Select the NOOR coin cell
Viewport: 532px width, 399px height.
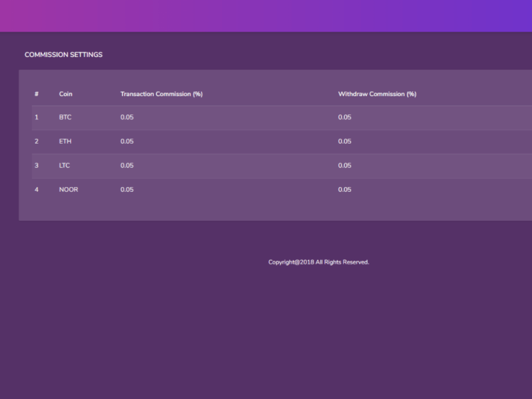(x=69, y=189)
